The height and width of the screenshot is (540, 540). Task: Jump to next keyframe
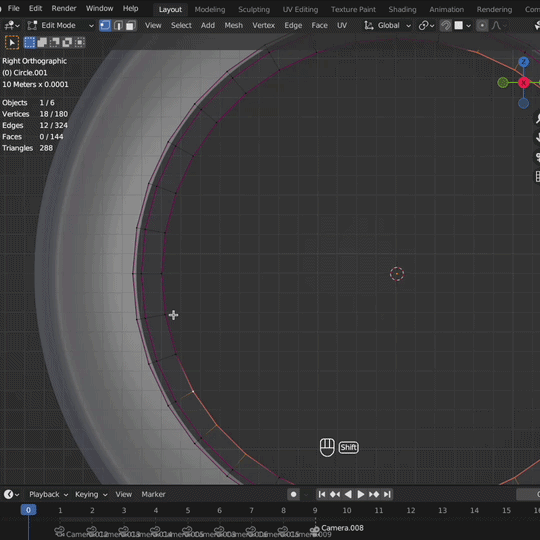(x=374, y=495)
